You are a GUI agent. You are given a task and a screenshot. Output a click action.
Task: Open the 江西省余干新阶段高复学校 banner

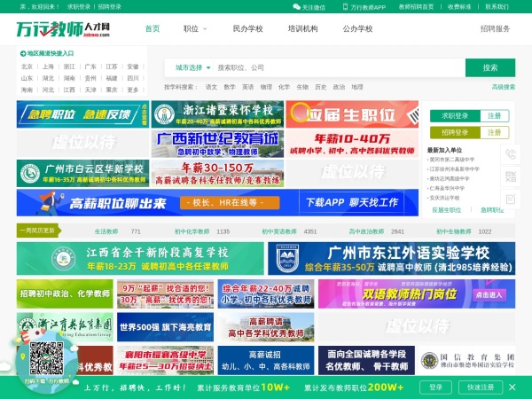(140, 259)
